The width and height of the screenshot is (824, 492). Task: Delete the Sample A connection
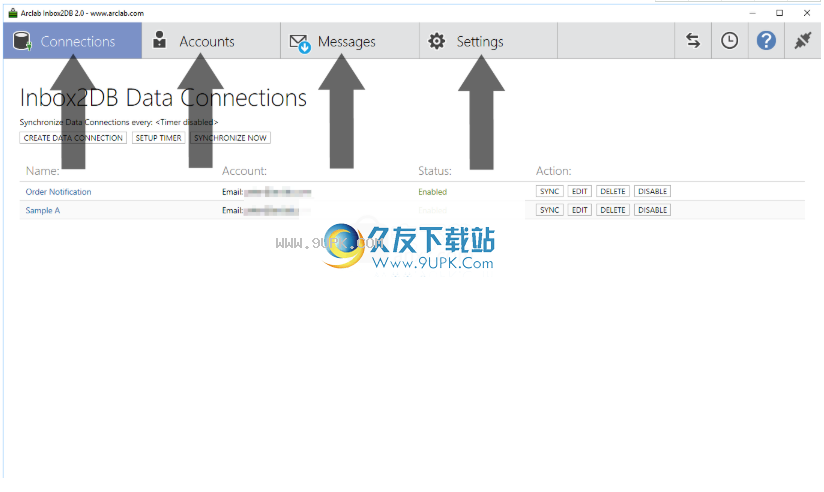click(613, 210)
